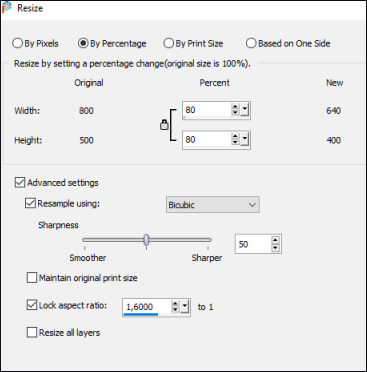The image size is (367, 372).
Task: Uncheck the Advanced settings checkbox
Action: 20,183
